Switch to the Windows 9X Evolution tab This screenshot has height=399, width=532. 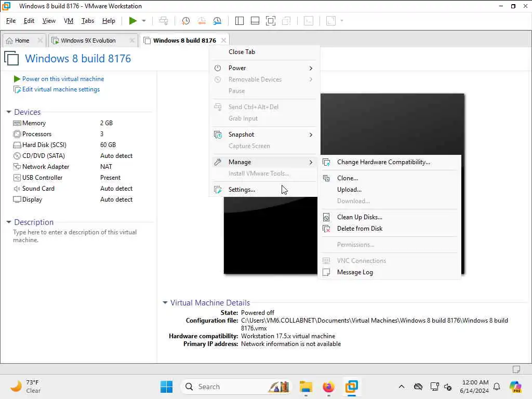pos(88,41)
